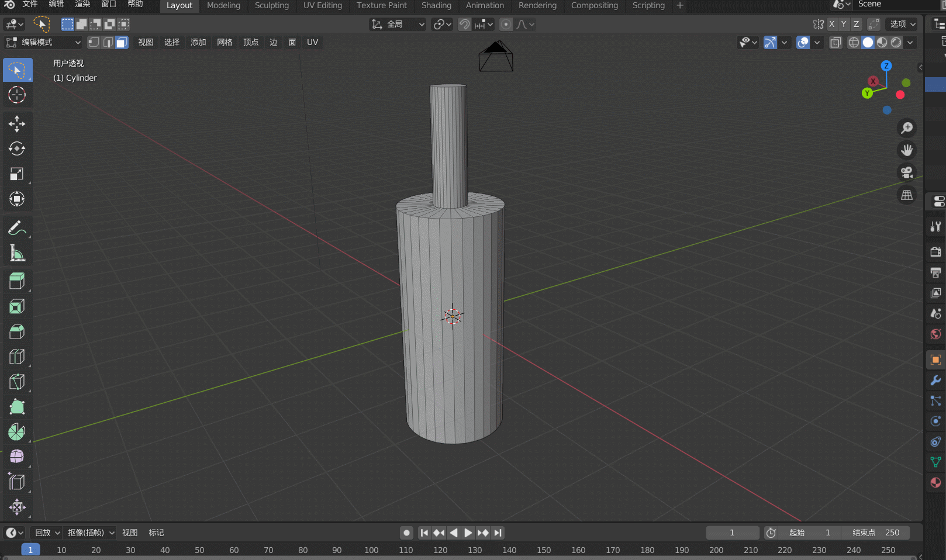The width and height of the screenshot is (946, 560).
Task: Open 抠像(插帧) keying dropdown
Action: [90, 533]
